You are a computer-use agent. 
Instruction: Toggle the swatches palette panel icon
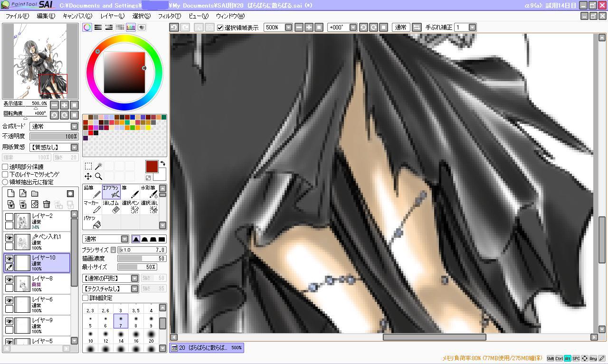131,28
